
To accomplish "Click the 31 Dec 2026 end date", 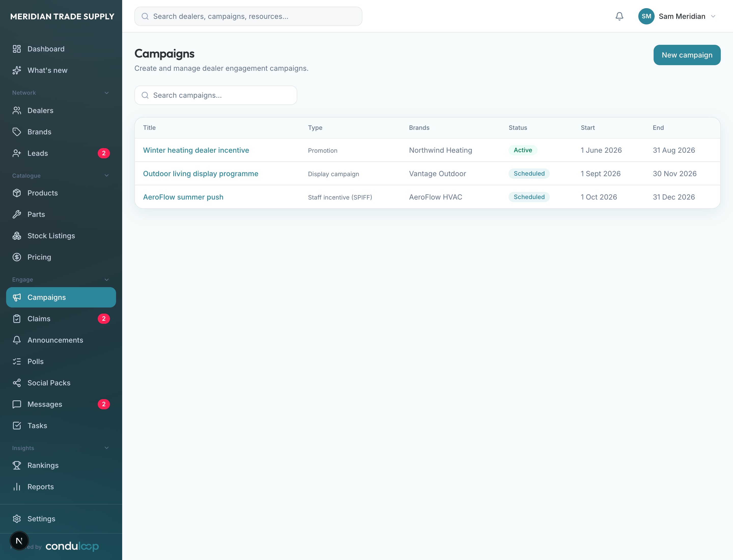I will pyautogui.click(x=674, y=197).
